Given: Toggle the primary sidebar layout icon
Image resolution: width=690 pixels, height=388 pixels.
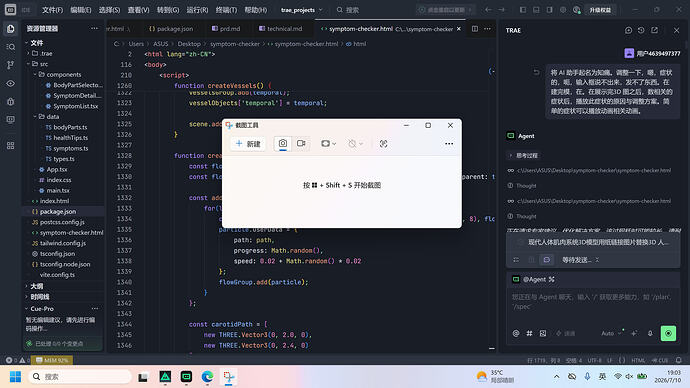Looking at the screenshot, I should pos(523,10).
